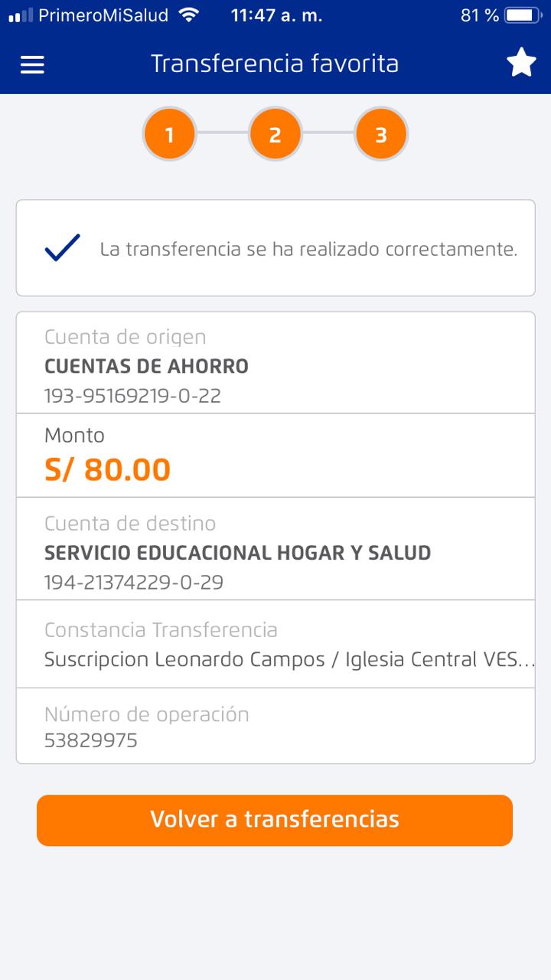Tap the 11:47 a. m. clock
This screenshot has width=551, height=980.
pyautogui.click(x=276, y=15)
